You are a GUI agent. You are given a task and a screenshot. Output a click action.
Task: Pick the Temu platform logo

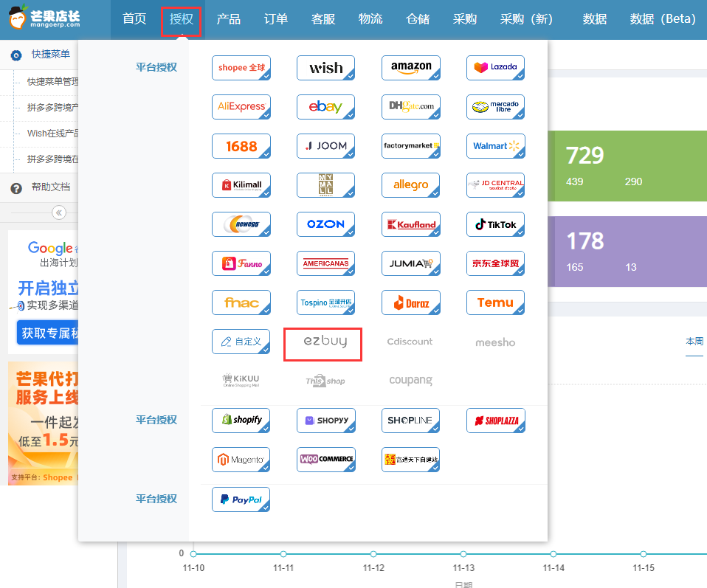495,302
